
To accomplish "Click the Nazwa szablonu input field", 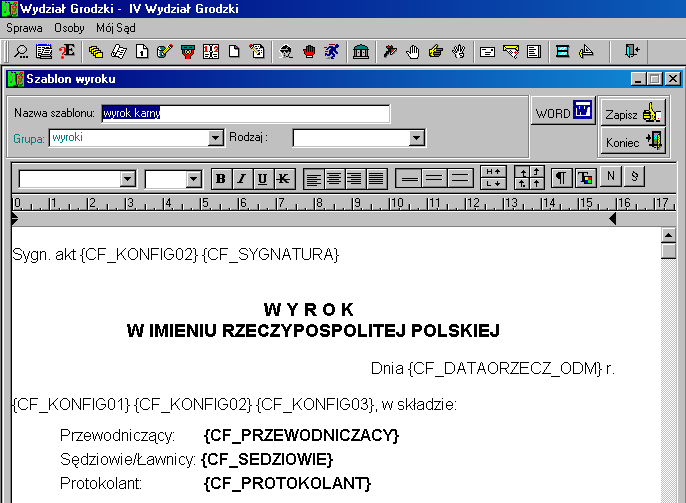I will pyautogui.click(x=245, y=114).
